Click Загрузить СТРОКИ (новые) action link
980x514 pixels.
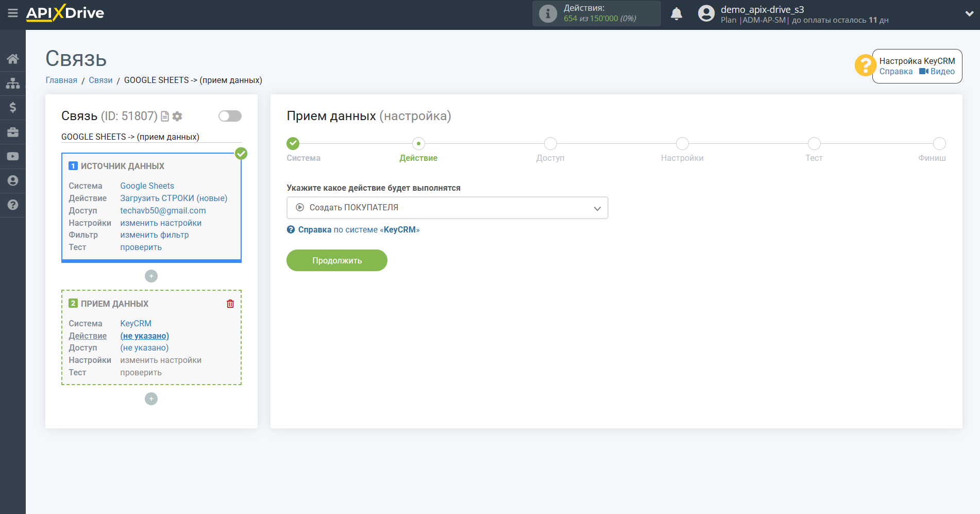point(174,198)
